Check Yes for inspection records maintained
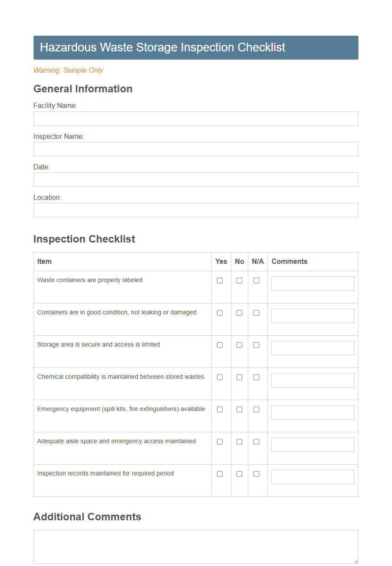This screenshot has height=566, width=392. [x=220, y=474]
